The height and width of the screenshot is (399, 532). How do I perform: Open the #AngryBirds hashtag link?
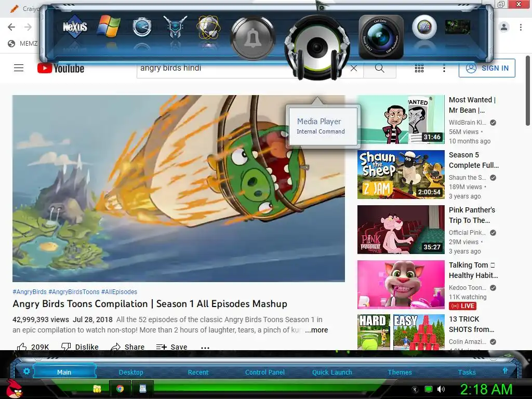tap(30, 292)
